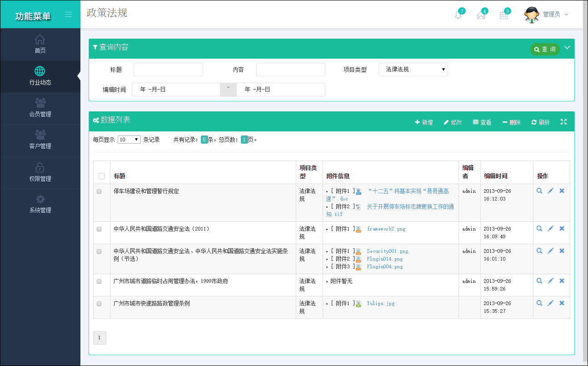
Task: Open the calendar icon with badge
Action: 503,15
